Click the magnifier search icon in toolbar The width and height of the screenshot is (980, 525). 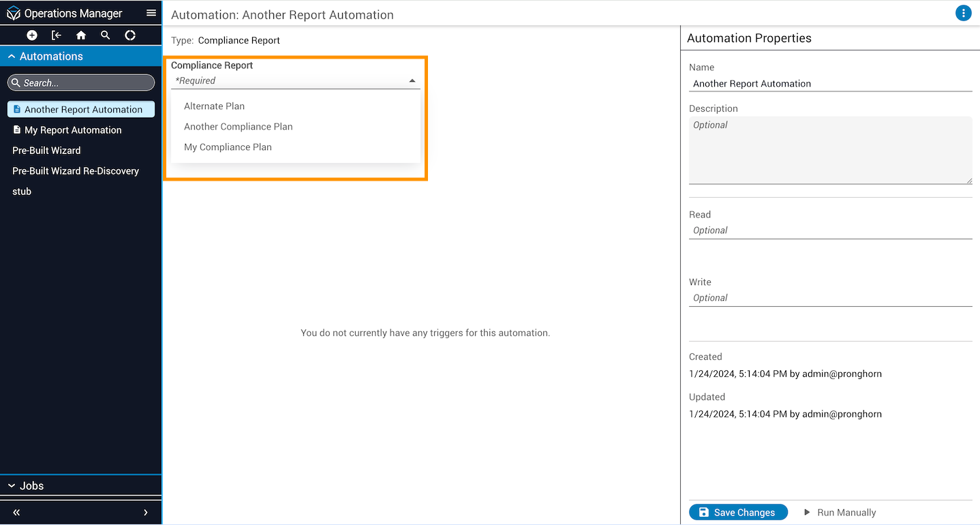106,35
